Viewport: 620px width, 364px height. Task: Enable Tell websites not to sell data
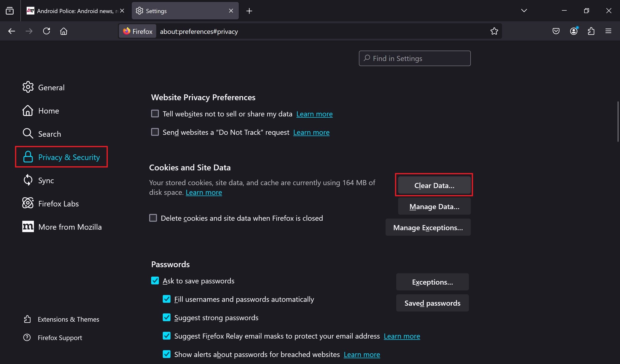[x=155, y=114]
